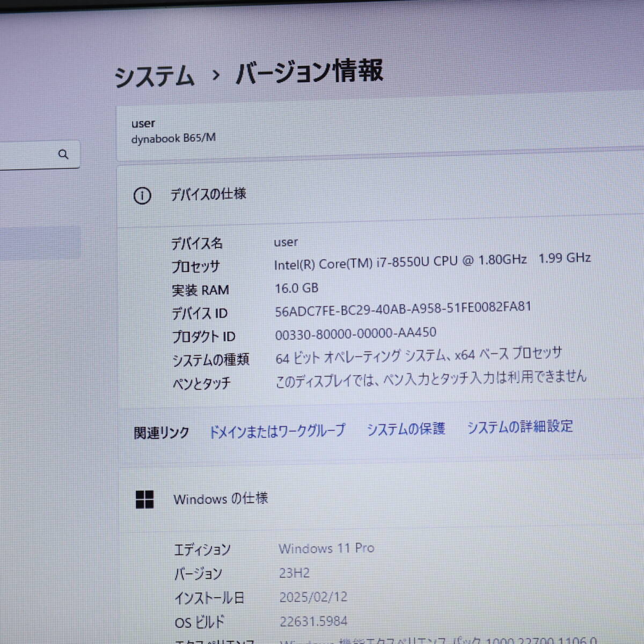
Task: Click the dynabook B65/M device label
Action: [173, 138]
